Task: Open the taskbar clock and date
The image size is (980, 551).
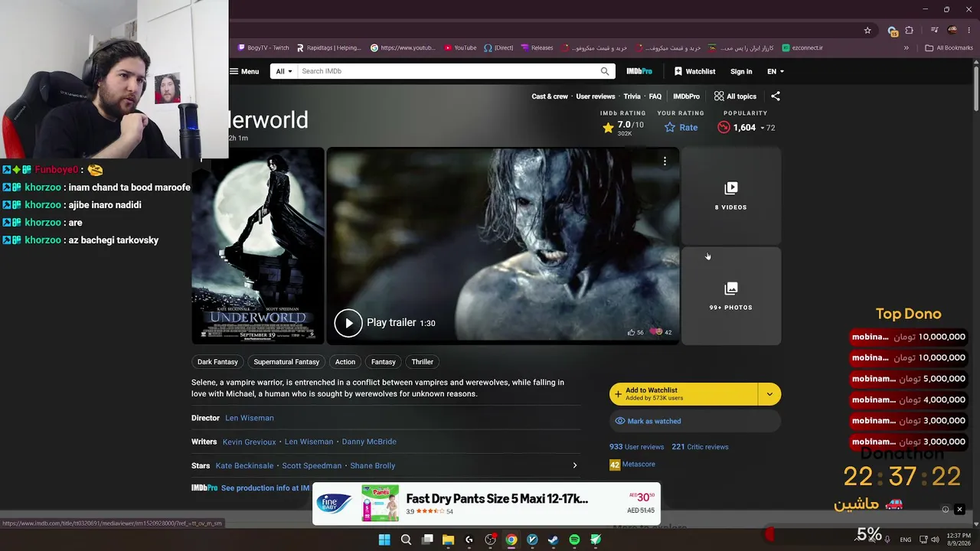Action: tap(959, 540)
